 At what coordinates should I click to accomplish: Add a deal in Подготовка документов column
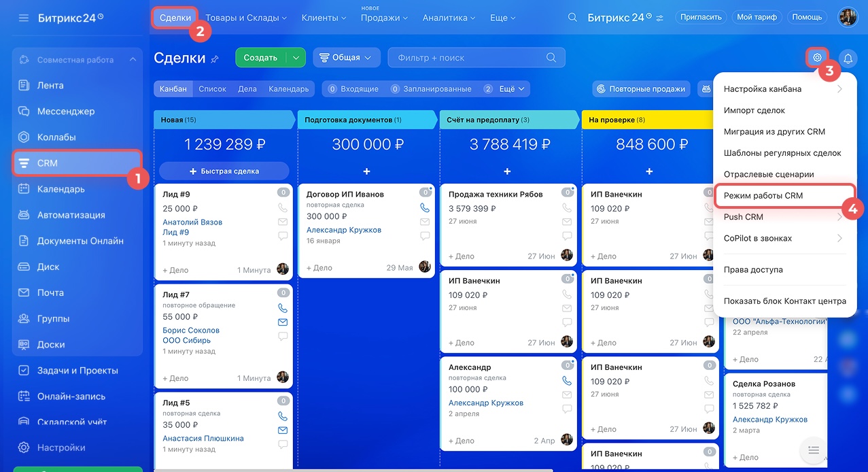tap(366, 171)
